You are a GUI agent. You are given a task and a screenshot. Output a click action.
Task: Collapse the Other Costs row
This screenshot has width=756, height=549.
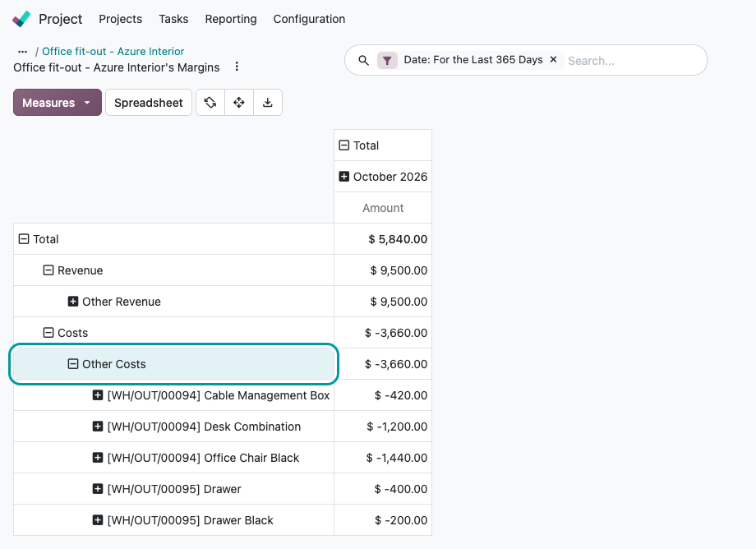pyautogui.click(x=73, y=364)
